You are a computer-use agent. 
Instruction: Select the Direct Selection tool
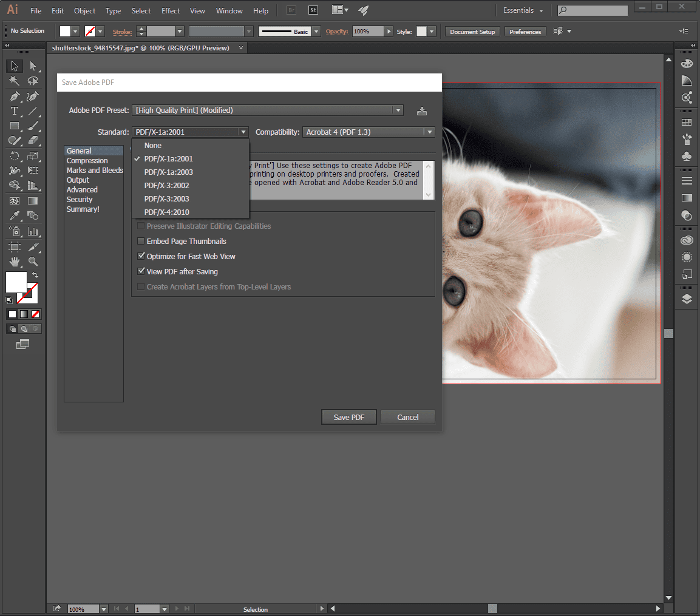click(x=33, y=66)
